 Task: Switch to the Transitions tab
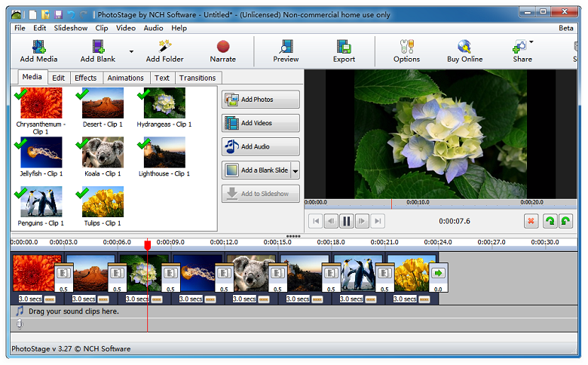[x=198, y=78]
